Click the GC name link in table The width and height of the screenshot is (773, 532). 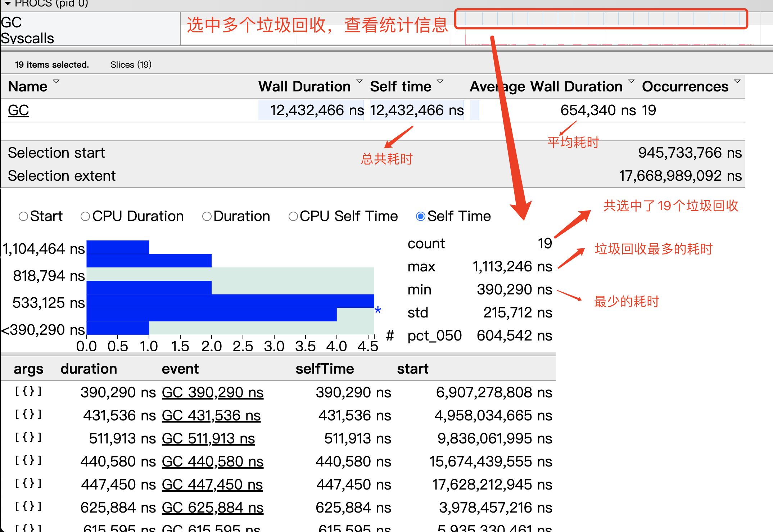coord(18,110)
